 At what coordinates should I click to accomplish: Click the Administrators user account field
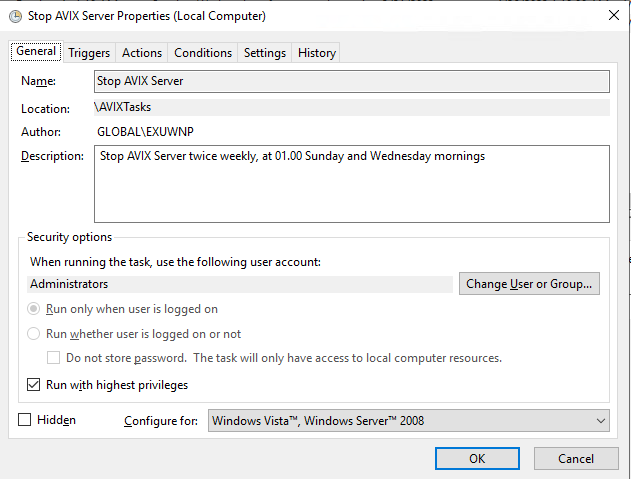pos(241,284)
